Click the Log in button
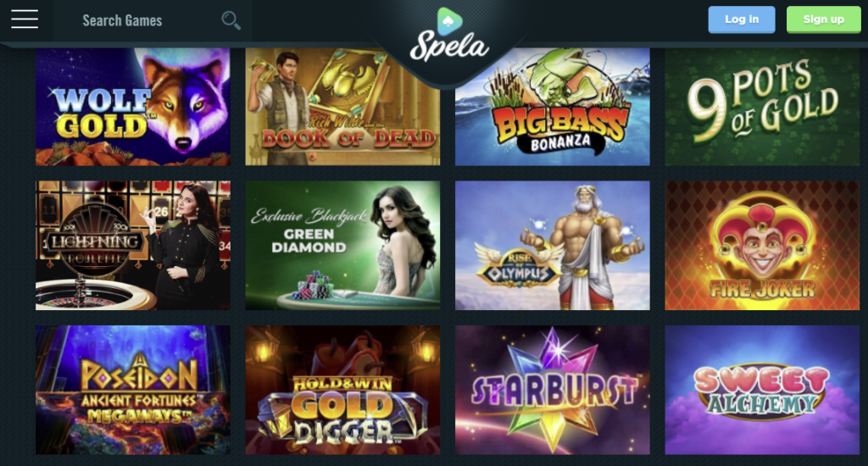The image size is (868, 466). click(x=741, y=19)
